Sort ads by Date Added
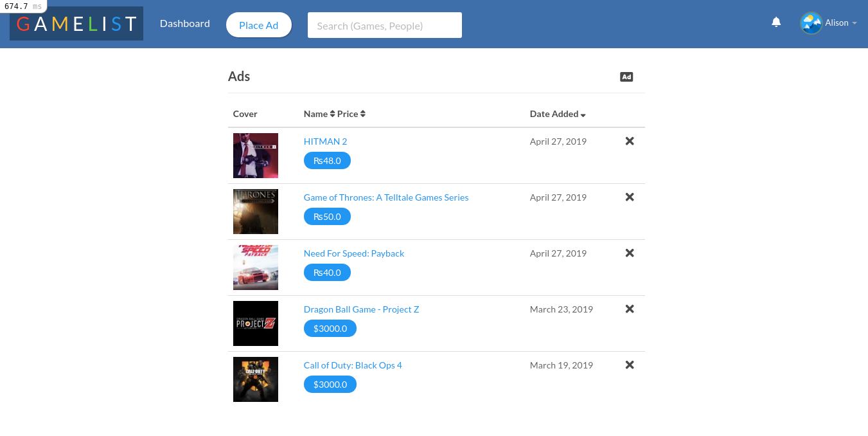Image resolution: width=868 pixels, height=436 pixels. [558, 114]
